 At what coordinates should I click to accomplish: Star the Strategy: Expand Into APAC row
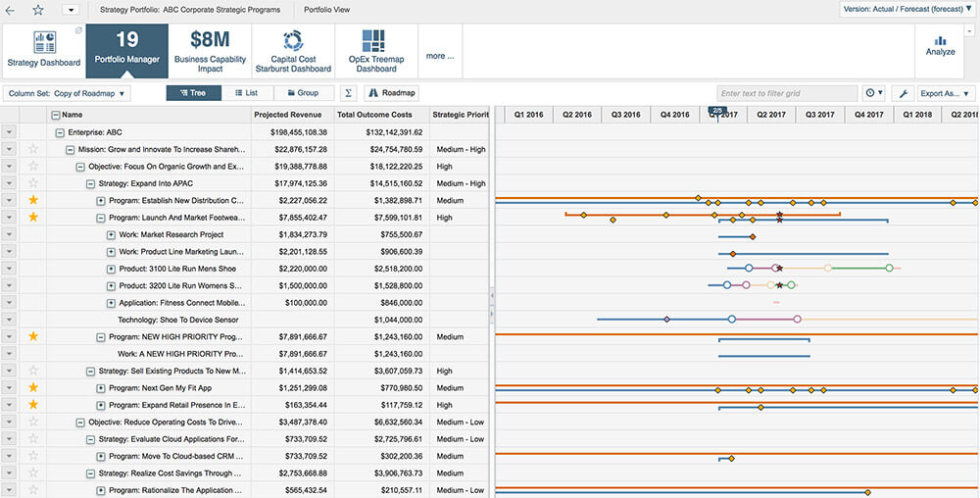[x=33, y=183]
